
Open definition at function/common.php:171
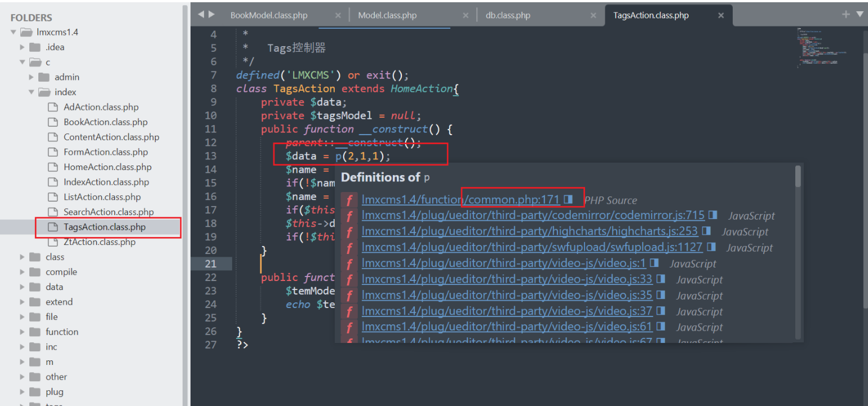(x=460, y=199)
